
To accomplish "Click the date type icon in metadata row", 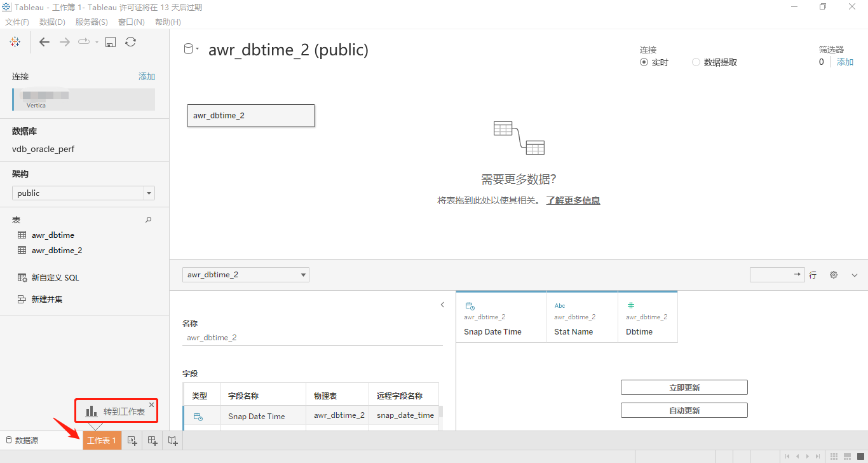I will [x=198, y=417].
